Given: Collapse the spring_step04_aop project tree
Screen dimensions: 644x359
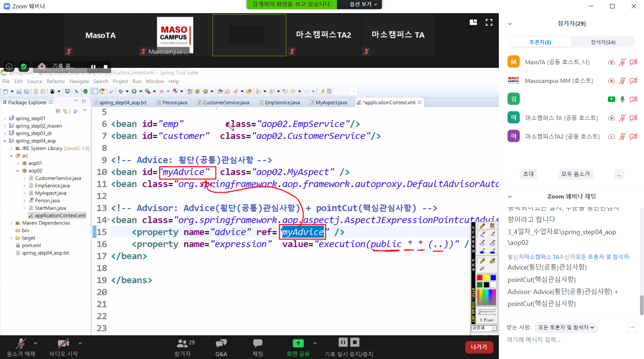Looking at the screenshot, I should (x=5, y=141).
